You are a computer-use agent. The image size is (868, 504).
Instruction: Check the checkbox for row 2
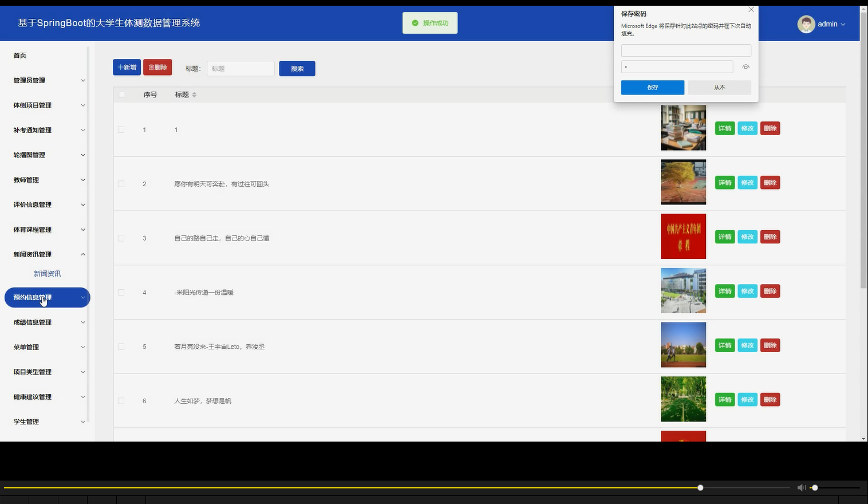[x=121, y=184]
